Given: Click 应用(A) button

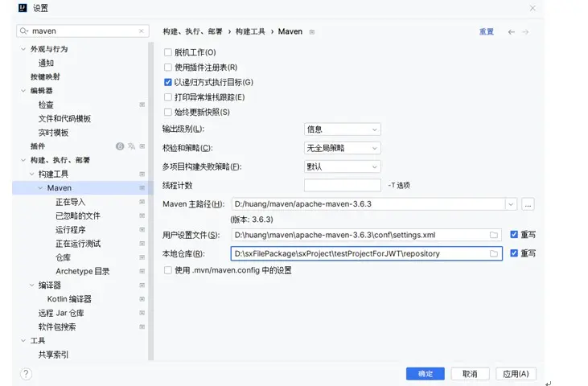Looking at the screenshot, I should [x=516, y=374].
